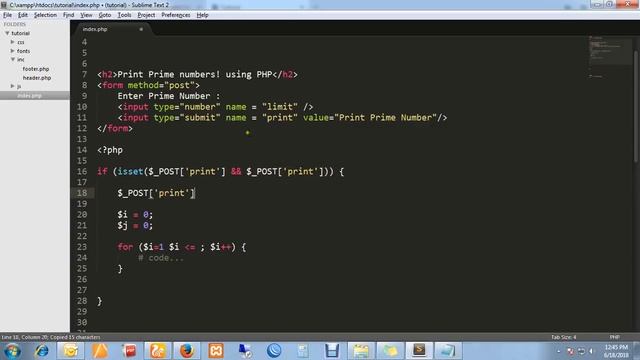Open the Find menu
This screenshot has width=640, height=360.
click(x=69, y=15)
